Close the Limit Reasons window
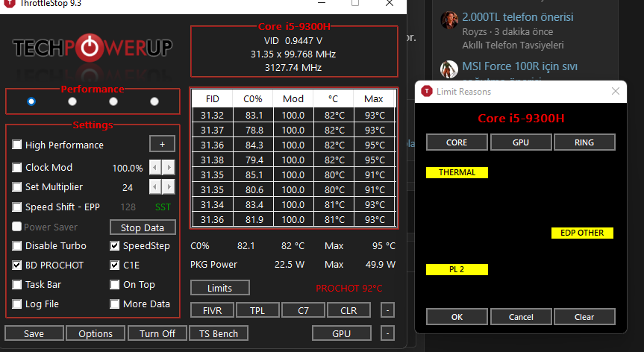This screenshot has height=352, width=644. 615,91
